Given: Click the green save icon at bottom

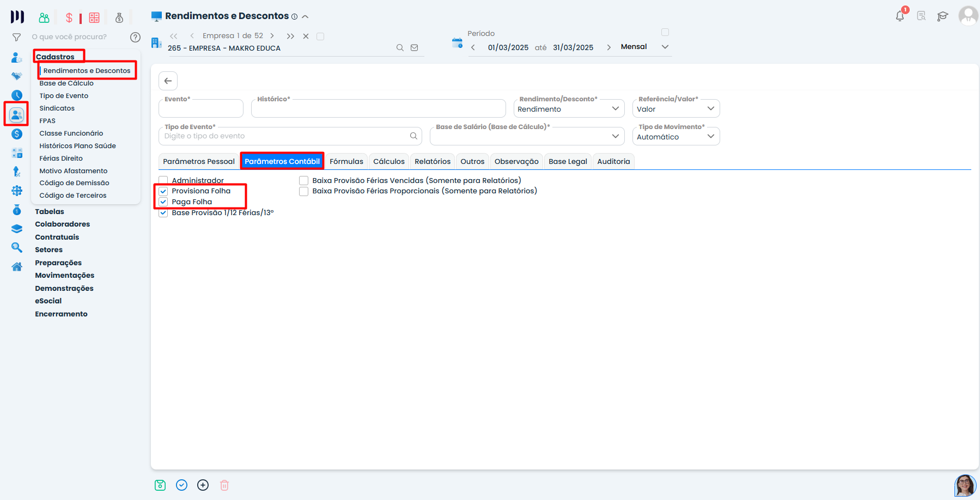Looking at the screenshot, I should pos(160,485).
